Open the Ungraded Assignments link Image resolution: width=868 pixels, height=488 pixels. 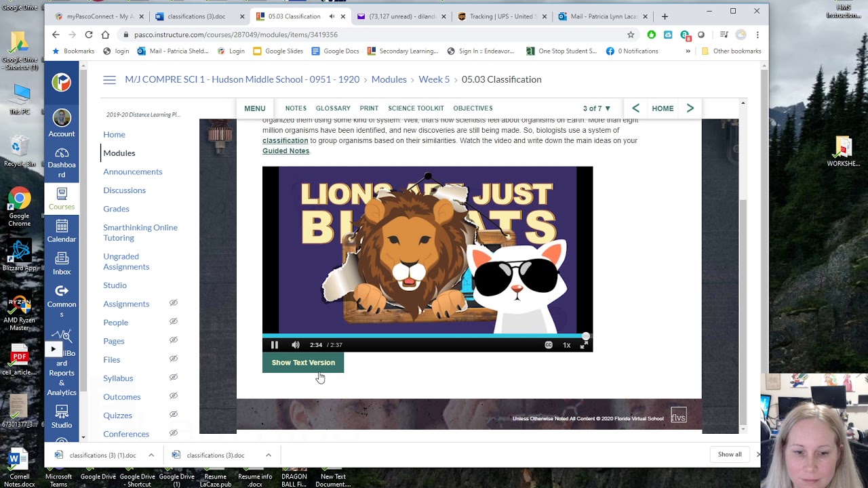tap(126, 262)
